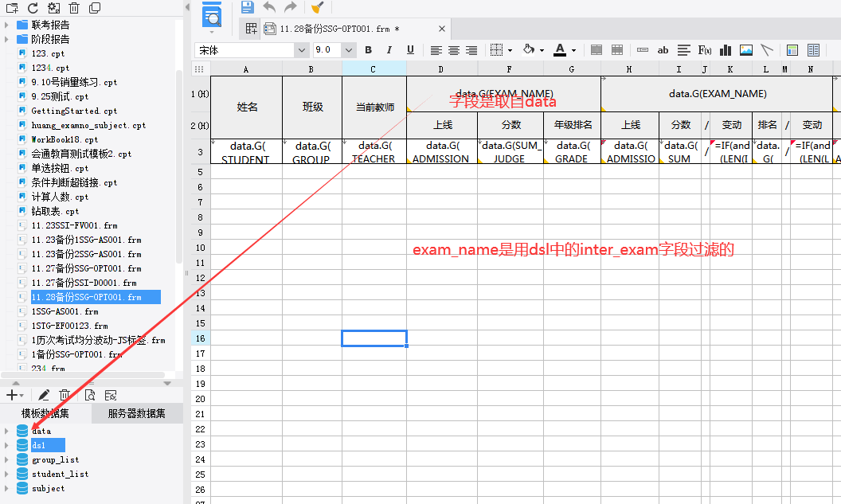Insert rich text cell element

[683, 50]
